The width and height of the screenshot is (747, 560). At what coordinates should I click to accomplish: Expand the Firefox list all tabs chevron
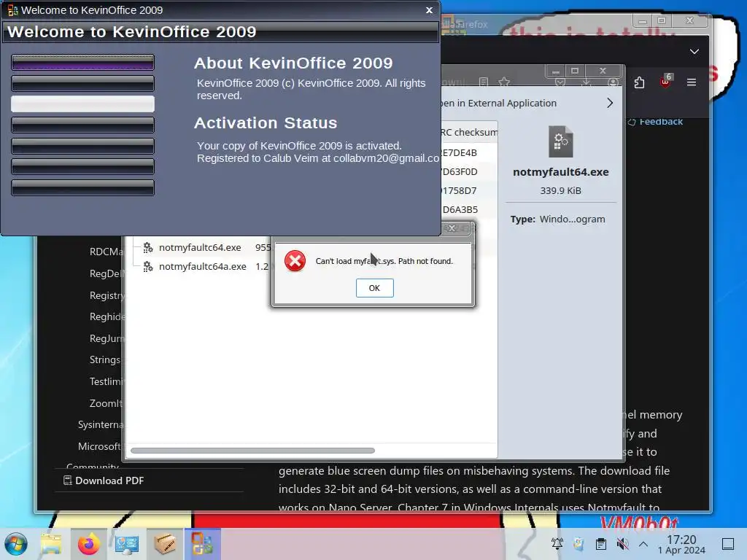click(x=694, y=52)
